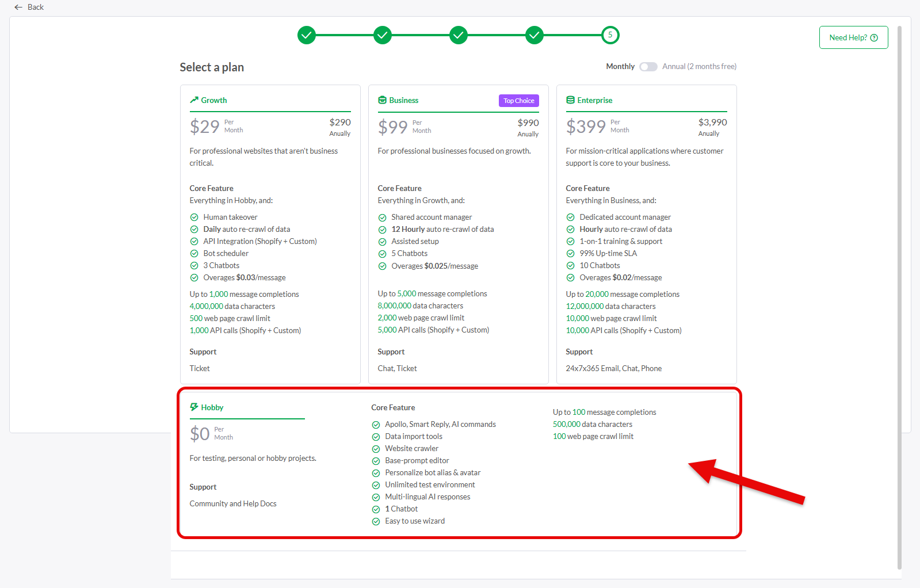Click 500 web page crawl limit
The width and height of the screenshot is (920, 588).
coord(230,318)
